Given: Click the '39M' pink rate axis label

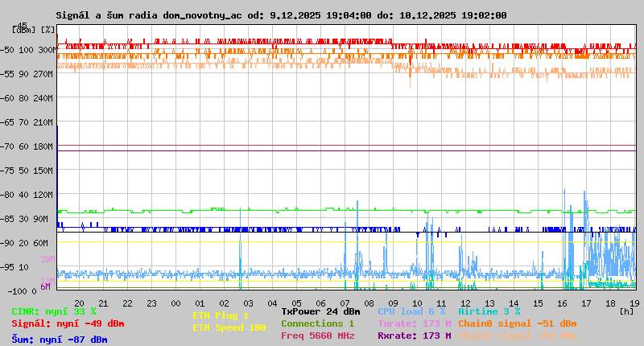Looking at the screenshot, I should [47, 259].
